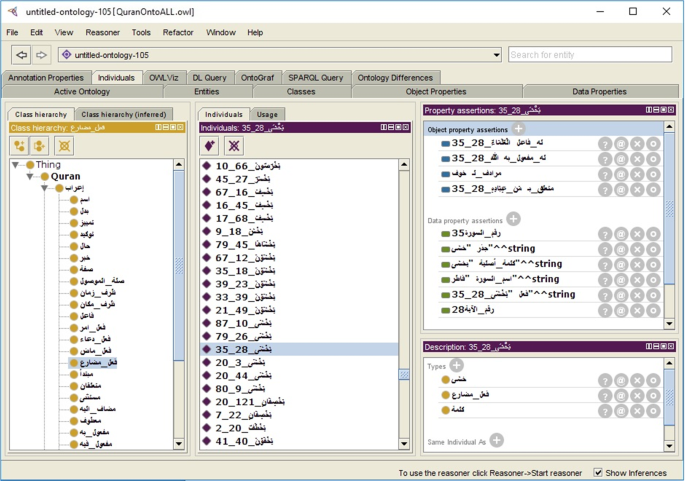The width and height of the screenshot is (685, 481).
Task: Switch to the DL Query tab
Action: pos(209,78)
